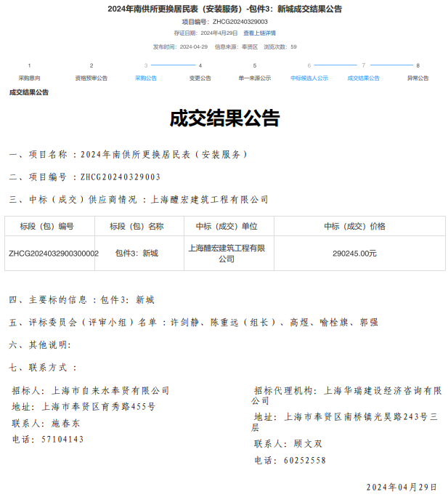448x497 pixels.
Task: Click the 成交结果公告 step link
Action: pyautogui.click(x=363, y=78)
